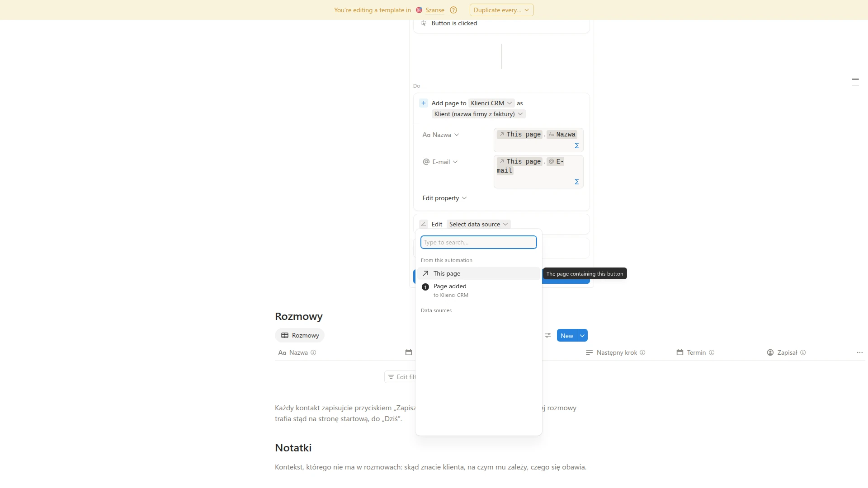
Task: Click the plus icon beside Add page to
Action: [x=424, y=103]
